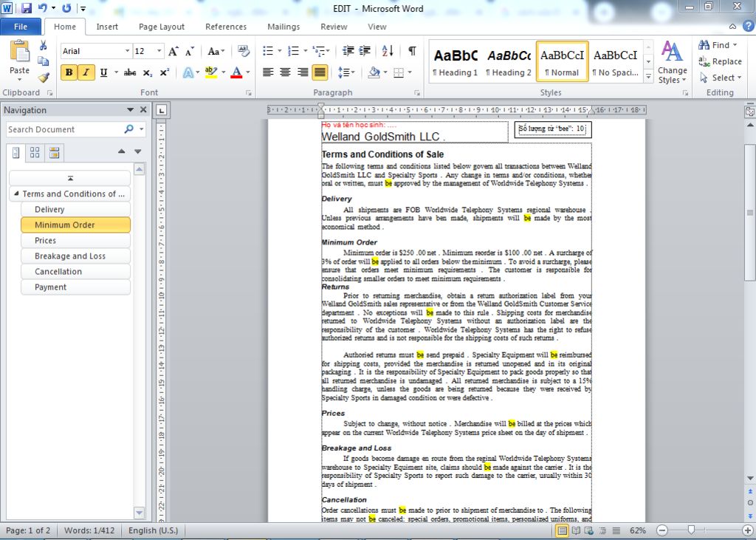
Task: Switch to the Review tab
Action: tap(334, 27)
